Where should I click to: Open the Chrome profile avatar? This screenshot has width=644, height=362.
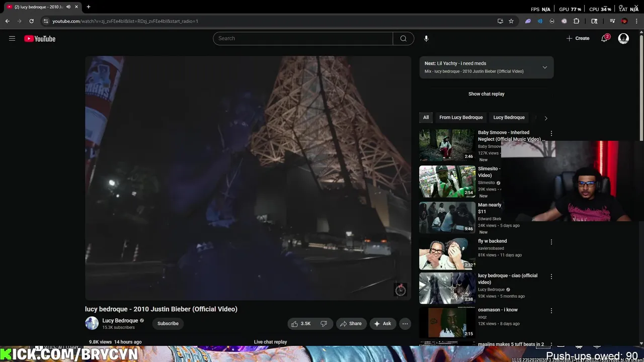[x=624, y=21]
